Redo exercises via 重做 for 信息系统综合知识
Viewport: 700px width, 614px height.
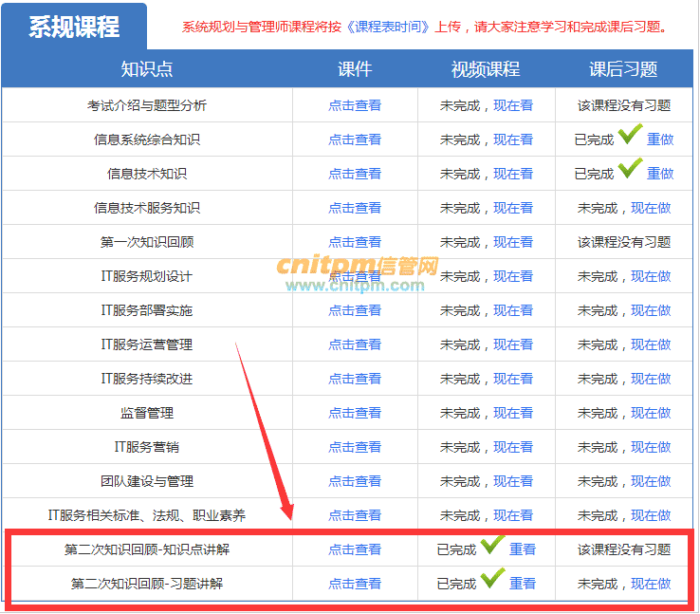tap(660, 140)
